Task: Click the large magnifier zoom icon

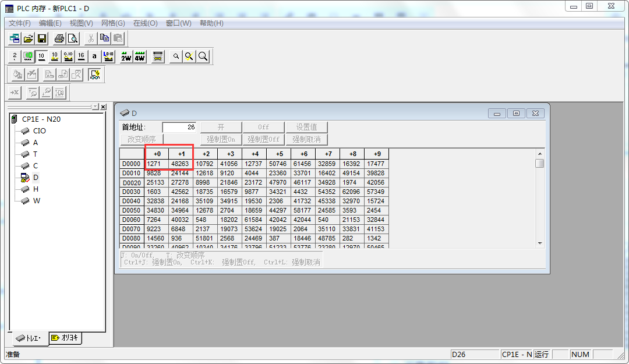Action: pos(203,56)
